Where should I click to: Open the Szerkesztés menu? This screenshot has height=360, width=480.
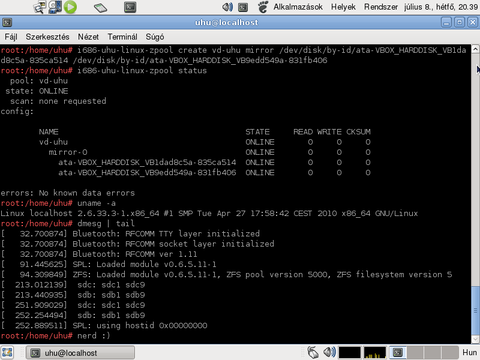point(47,37)
